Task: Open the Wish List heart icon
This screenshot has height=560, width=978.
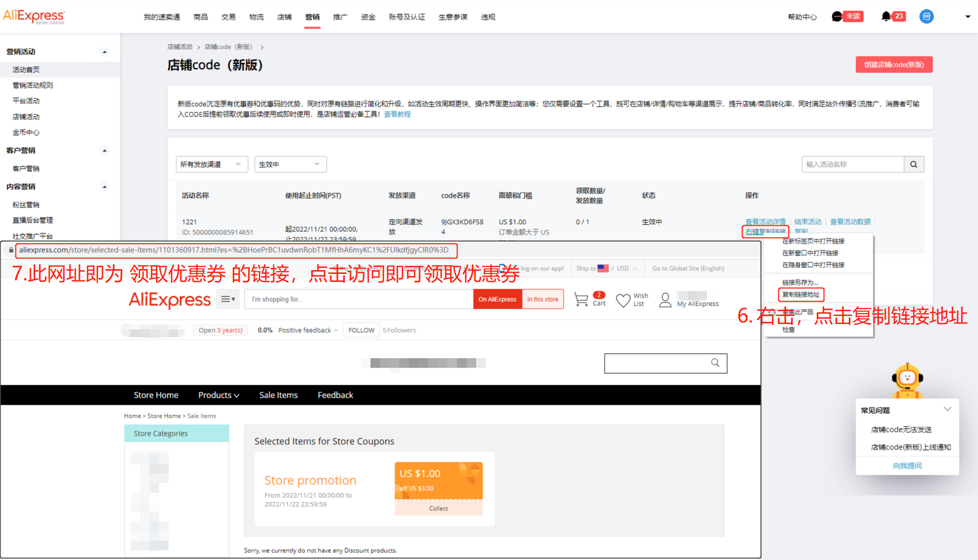Action: (x=623, y=300)
